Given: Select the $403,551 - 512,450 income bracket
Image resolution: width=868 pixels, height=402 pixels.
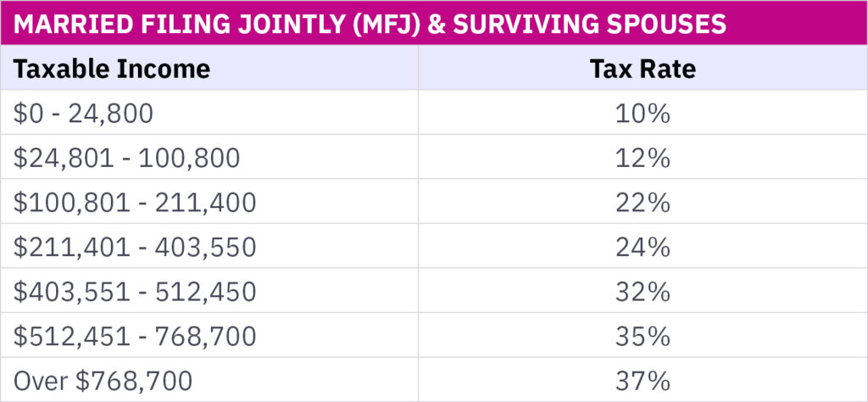Looking at the screenshot, I should click(x=134, y=292).
